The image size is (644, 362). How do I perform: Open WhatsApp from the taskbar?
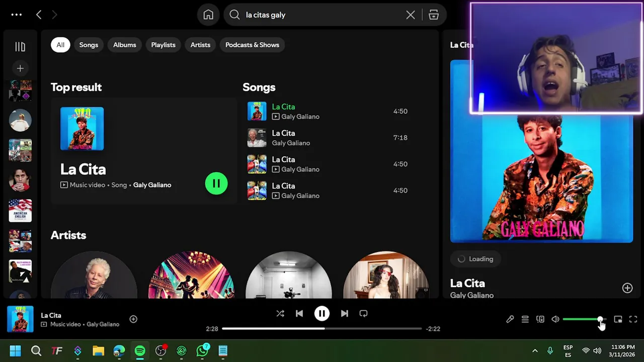pos(202,351)
